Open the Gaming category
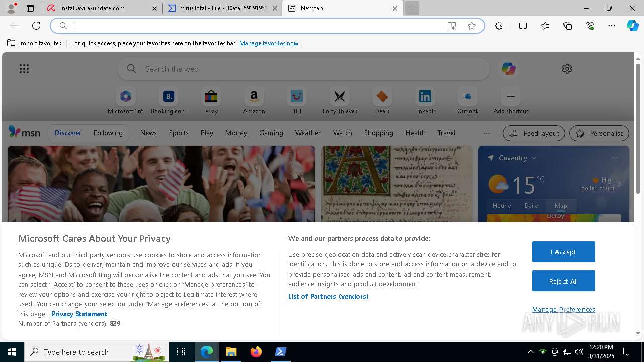Screen dimensions: 644x362 (271, 133)
